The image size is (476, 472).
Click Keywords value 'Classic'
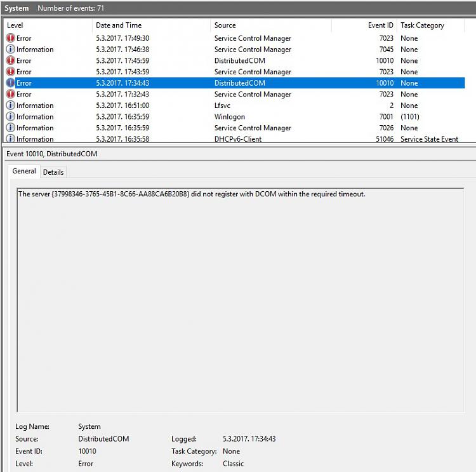[x=233, y=464]
